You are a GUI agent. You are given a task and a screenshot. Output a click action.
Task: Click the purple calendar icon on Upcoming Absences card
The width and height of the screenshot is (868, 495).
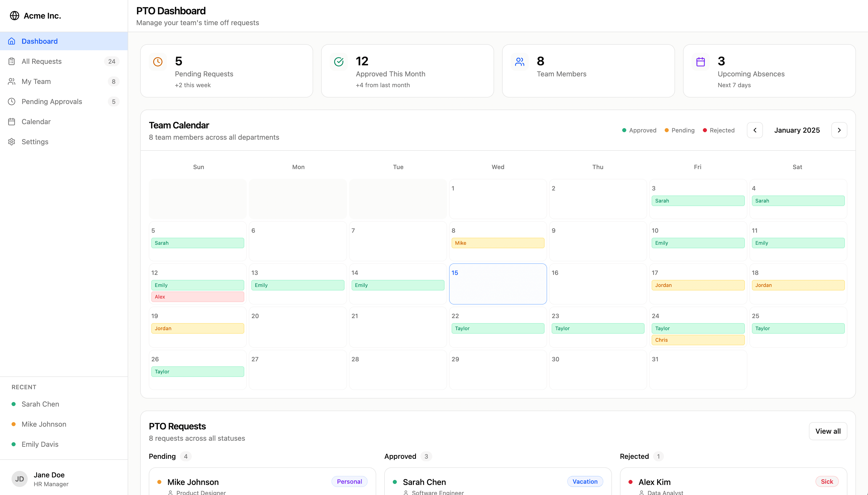click(x=700, y=62)
